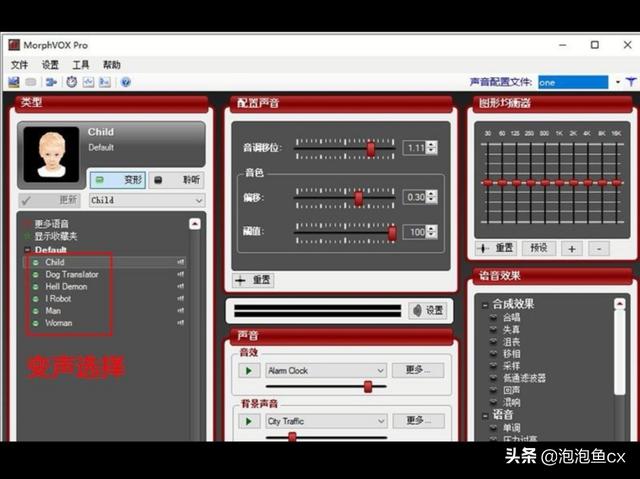640x479 pixels.
Task: Toggle the 合唱 chorus effect
Action: click(511, 317)
